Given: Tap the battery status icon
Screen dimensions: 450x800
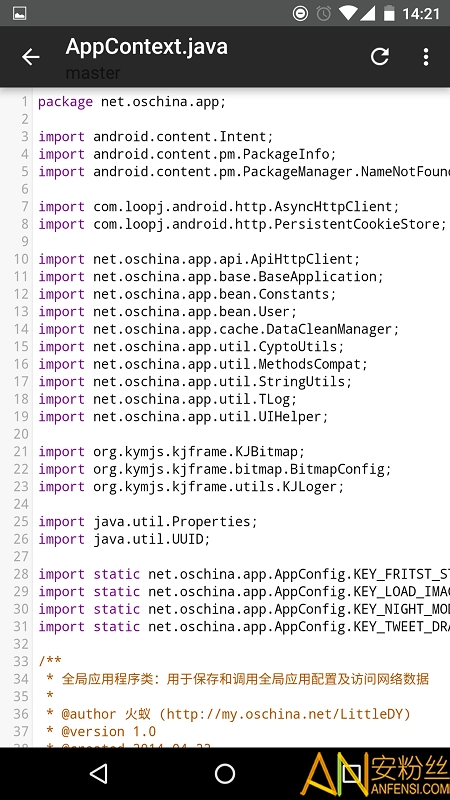Looking at the screenshot, I should (x=389, y=13).
